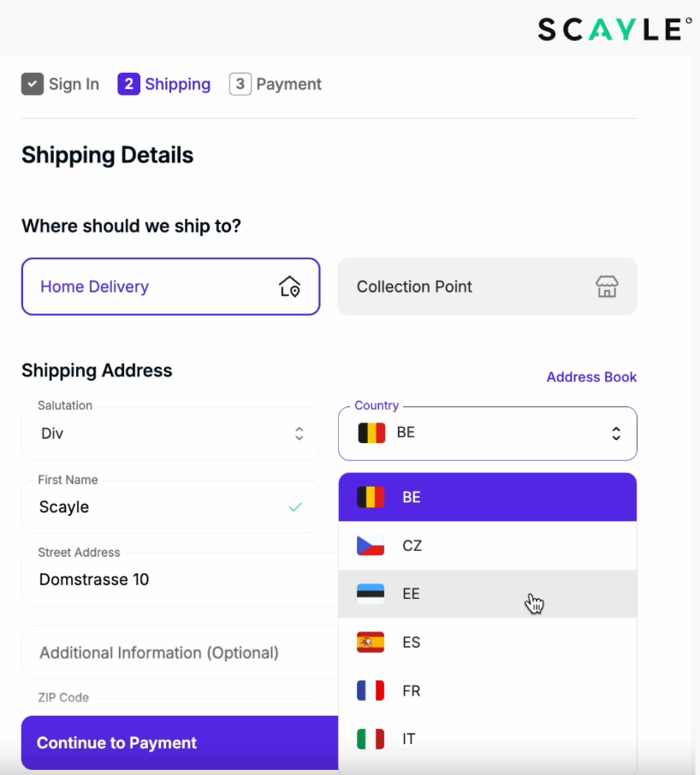Open the Salutation dropdown

pyautogui.click(x=170, y=433)
